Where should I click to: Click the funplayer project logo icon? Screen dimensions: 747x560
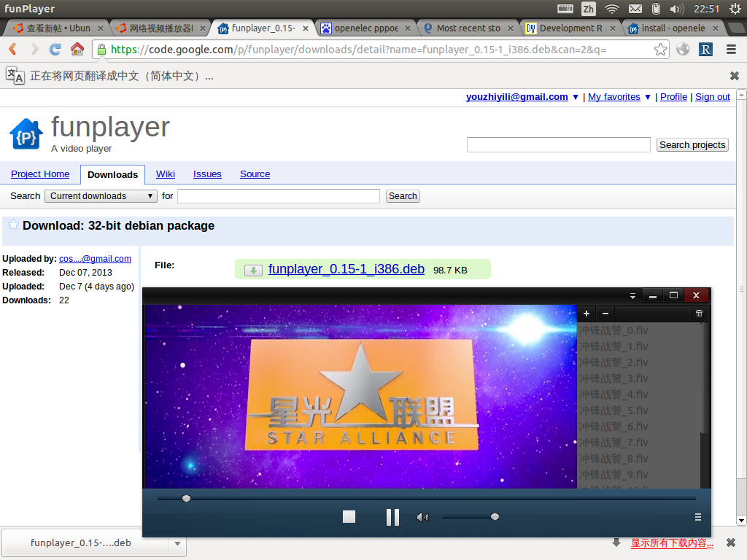26,134
